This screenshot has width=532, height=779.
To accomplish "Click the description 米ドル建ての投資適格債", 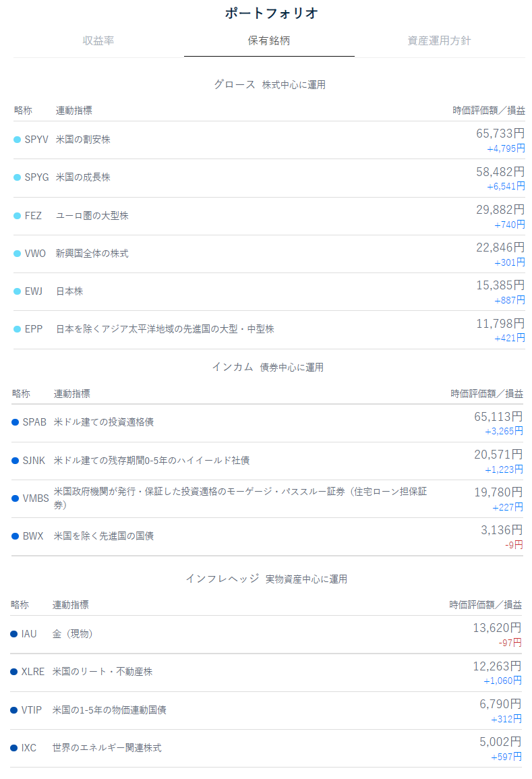I will [x=104, y=422].
